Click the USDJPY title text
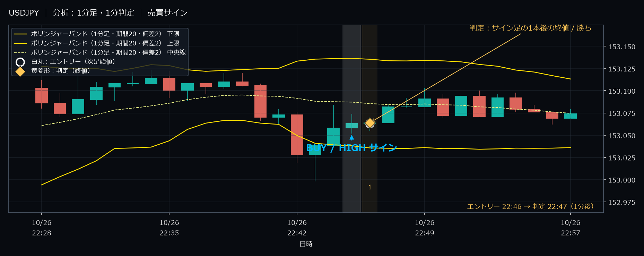Viewport: 644px width, 256px height. (24, 13)
